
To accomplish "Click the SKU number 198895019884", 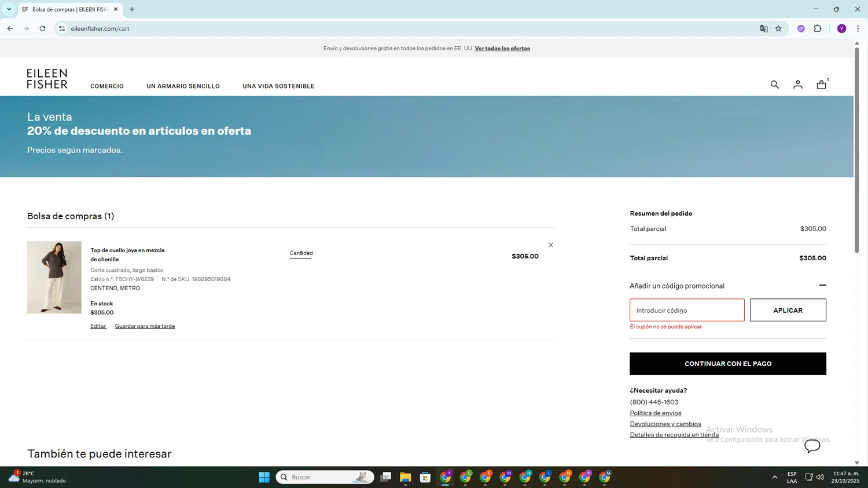I will [x=211, y=279].
